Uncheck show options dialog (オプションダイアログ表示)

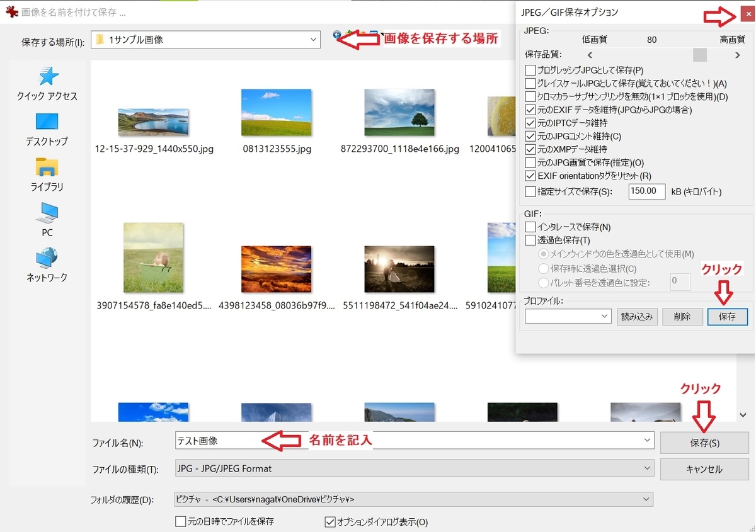(330, 521)
